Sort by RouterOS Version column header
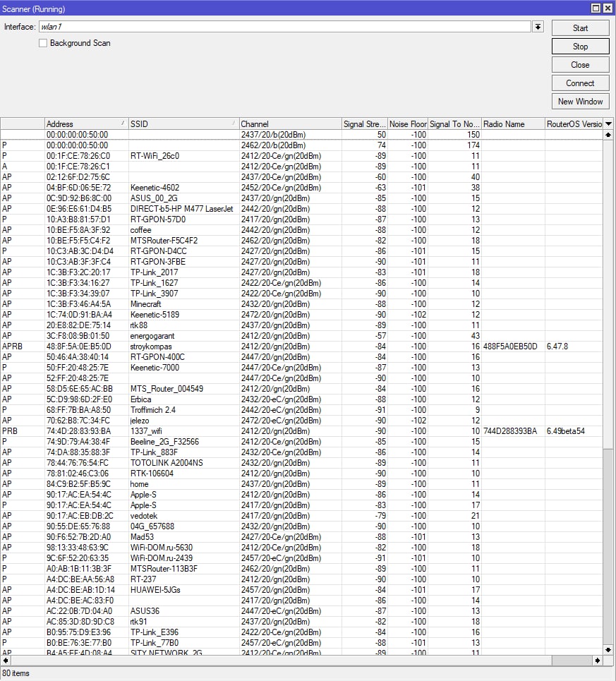The height and width of the screenshot is (681, 616). (574, 123)
